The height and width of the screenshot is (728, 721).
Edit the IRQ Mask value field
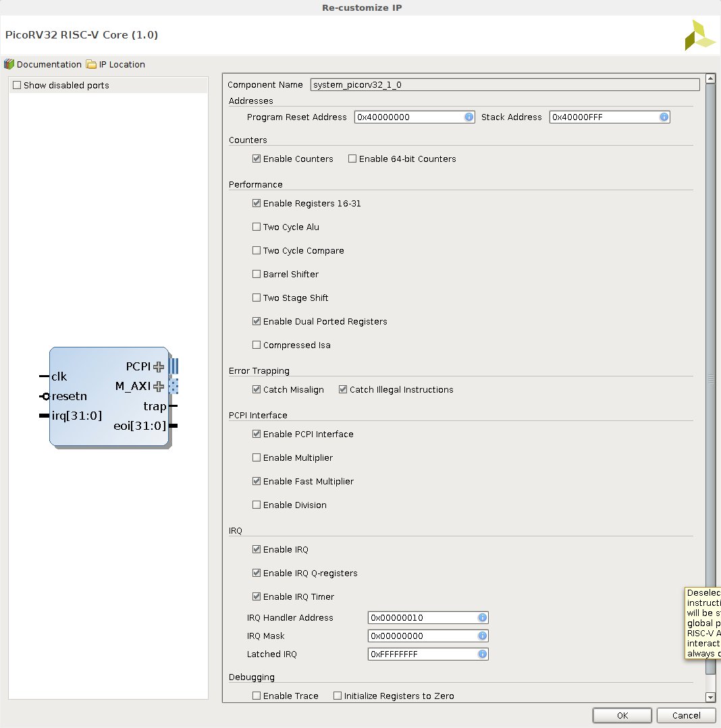(x=428, y=636)
